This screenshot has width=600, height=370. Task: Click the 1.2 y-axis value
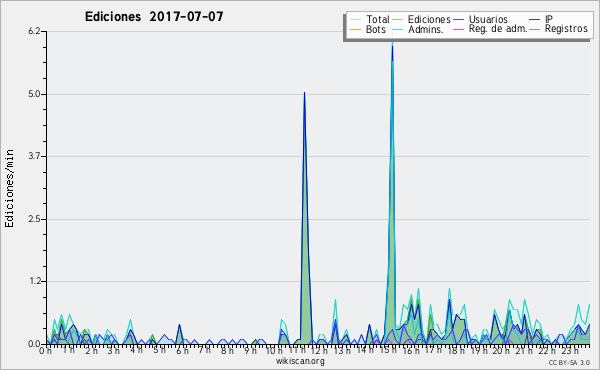pos(34,281)
